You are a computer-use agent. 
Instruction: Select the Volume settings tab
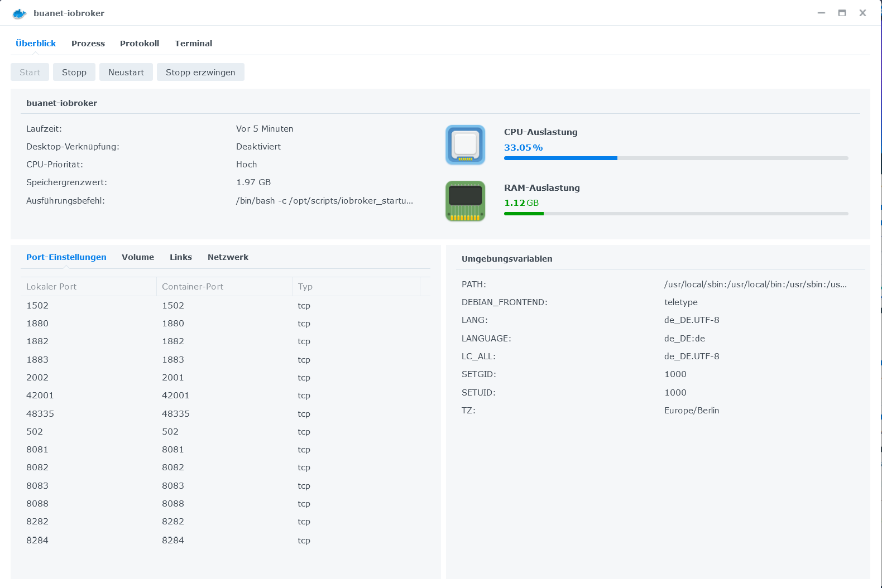138,257
